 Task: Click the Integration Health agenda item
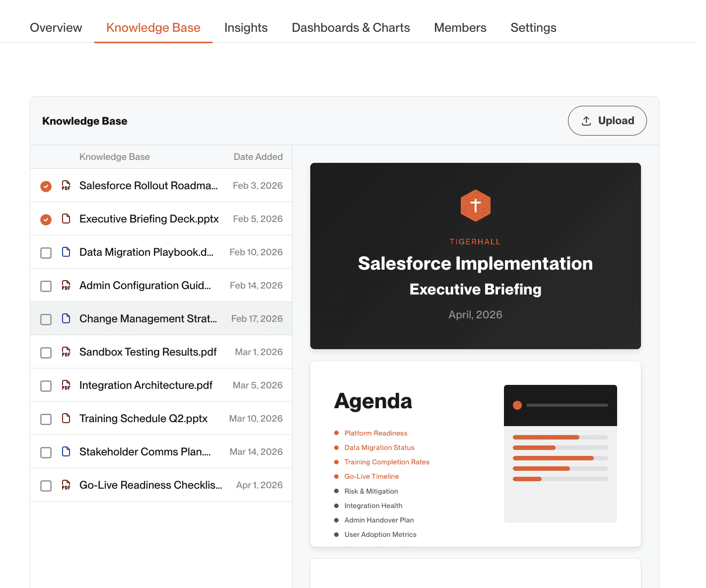pyautogui.click(x=373, y=506)
